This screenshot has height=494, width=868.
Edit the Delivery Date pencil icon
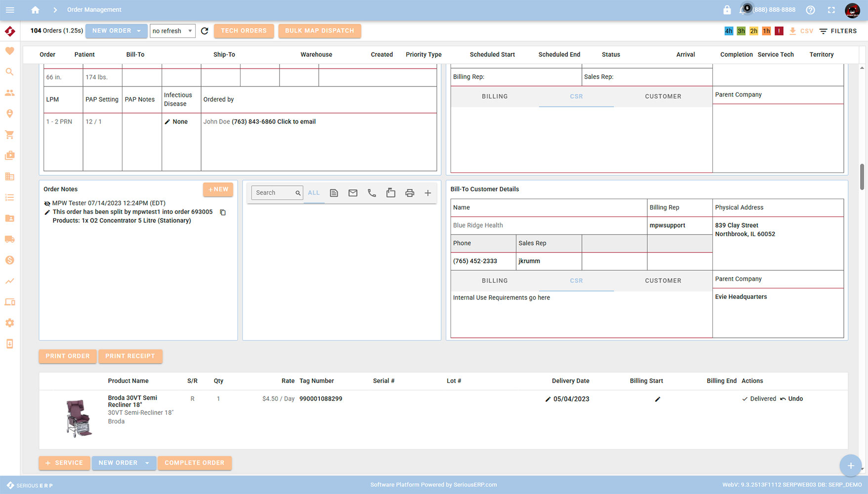click(548, 399)
